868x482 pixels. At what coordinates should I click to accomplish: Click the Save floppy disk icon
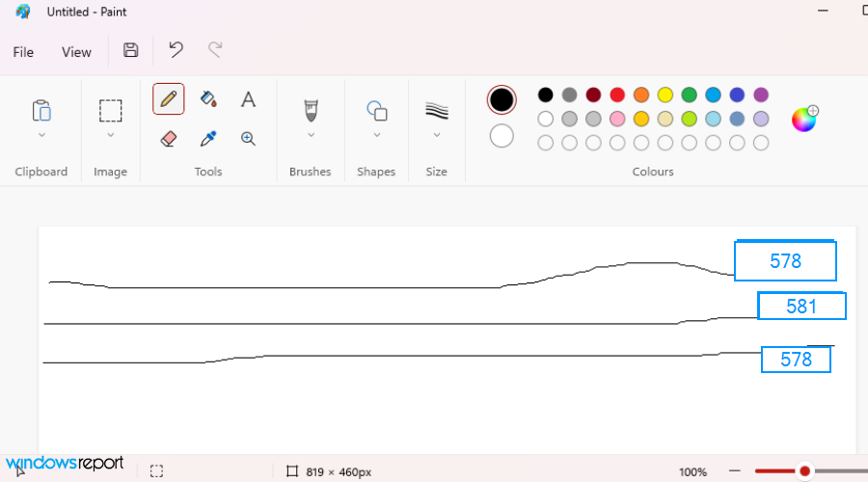[131, 51]
